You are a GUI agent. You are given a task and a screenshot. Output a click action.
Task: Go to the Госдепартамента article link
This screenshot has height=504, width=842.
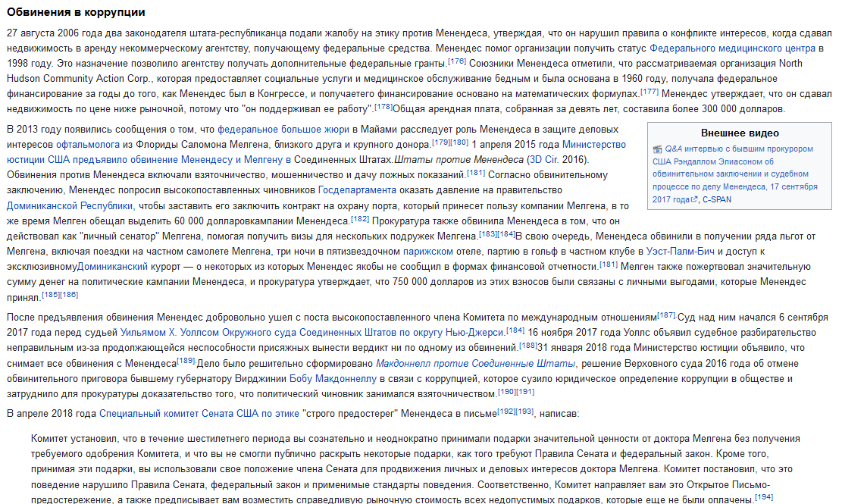click(x=357, y=190)
